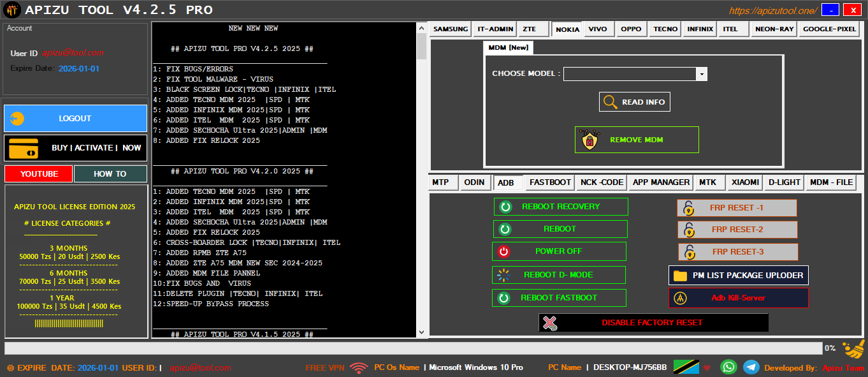Click the changelog scrollbar down arrow

pyautogui.click(x=421, y=332)
